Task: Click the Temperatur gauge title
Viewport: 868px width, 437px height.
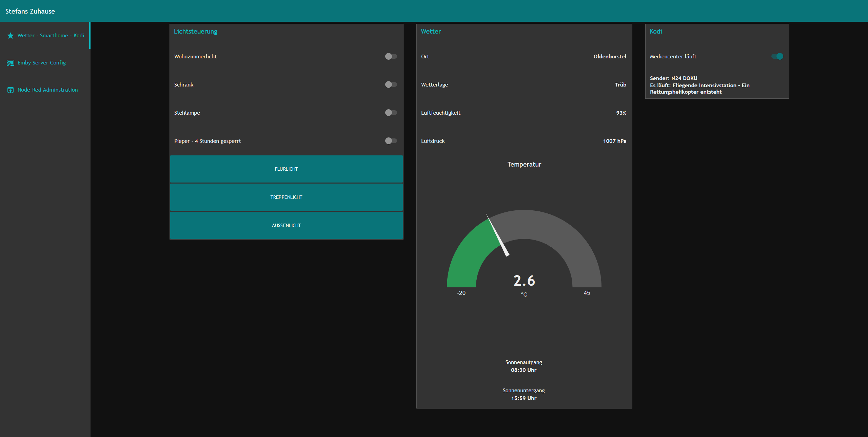Action: tap(524, 165)
